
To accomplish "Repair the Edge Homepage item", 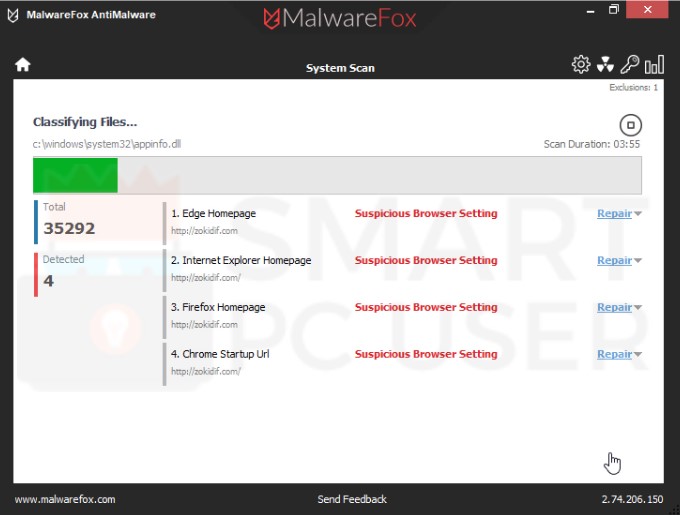I will (x=614, y=213).
